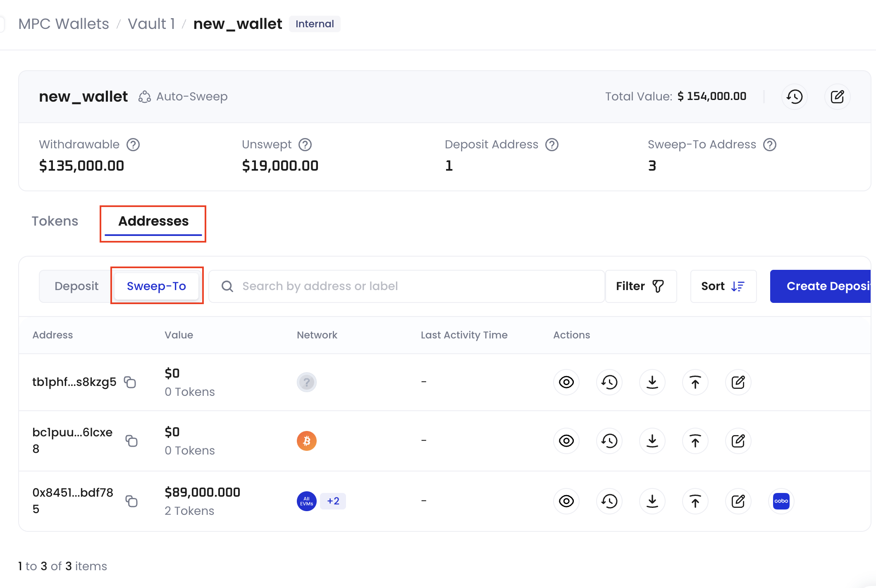Click the withdraw icon for bc1puu...6lcxe8

click(x=695, y=441)
